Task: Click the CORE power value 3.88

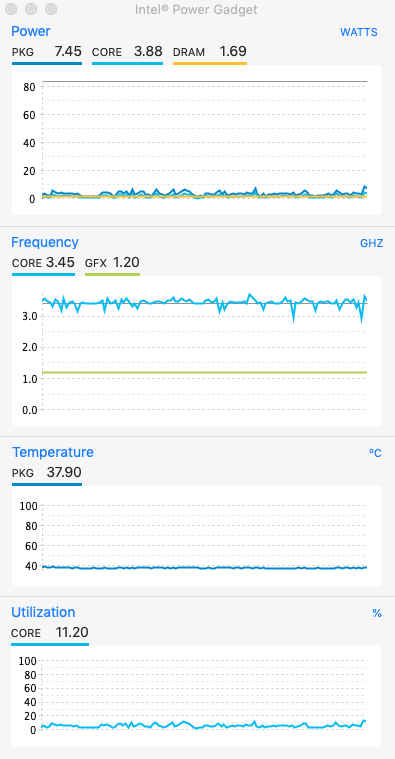Action: click(148, 51)
